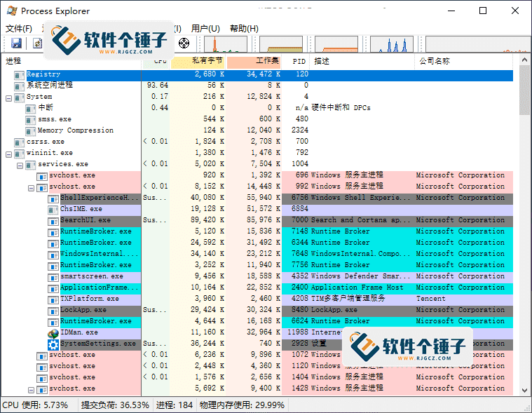The width and height of the screenshot is (532, 413).
Task: Select the WindowsInternal... process row
Action: (x=257, y=254)
